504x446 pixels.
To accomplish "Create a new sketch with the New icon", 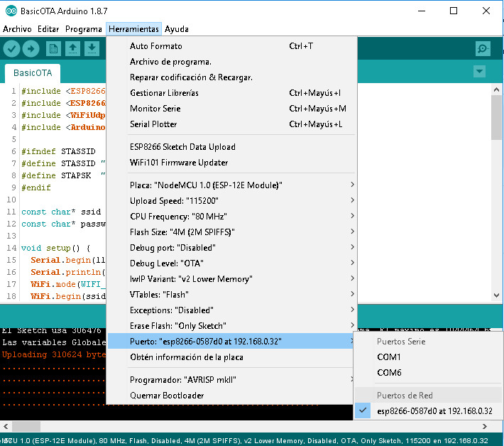I will click(x=53, y=49).
